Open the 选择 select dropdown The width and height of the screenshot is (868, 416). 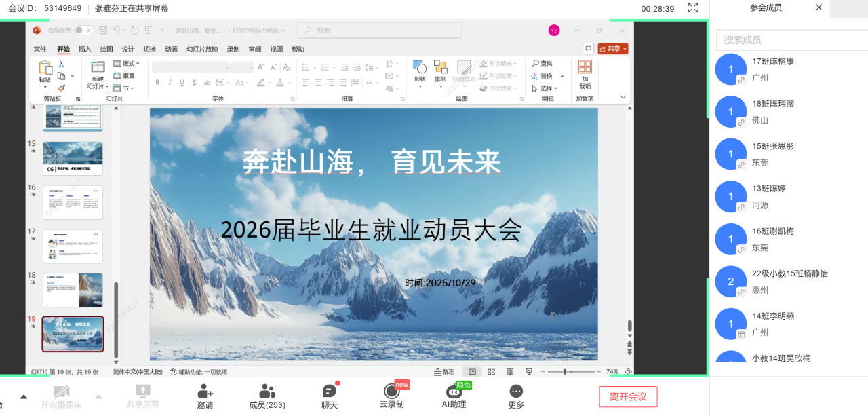[x=546, y=88]
